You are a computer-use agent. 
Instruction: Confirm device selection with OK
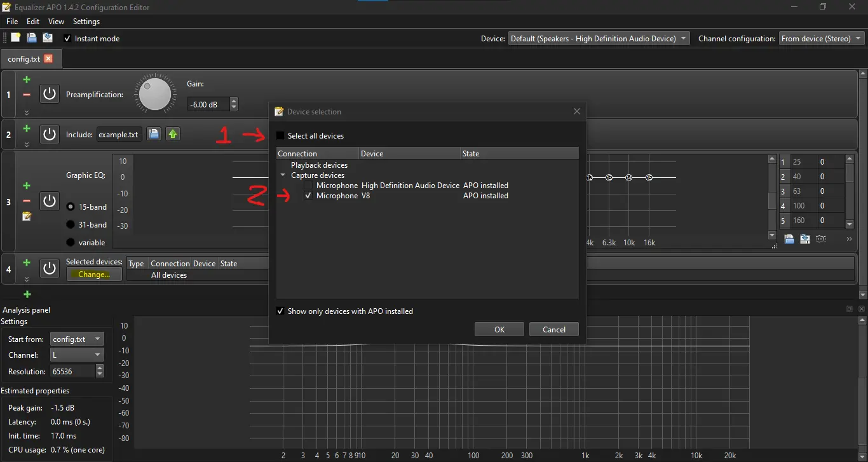coord(499,329)
